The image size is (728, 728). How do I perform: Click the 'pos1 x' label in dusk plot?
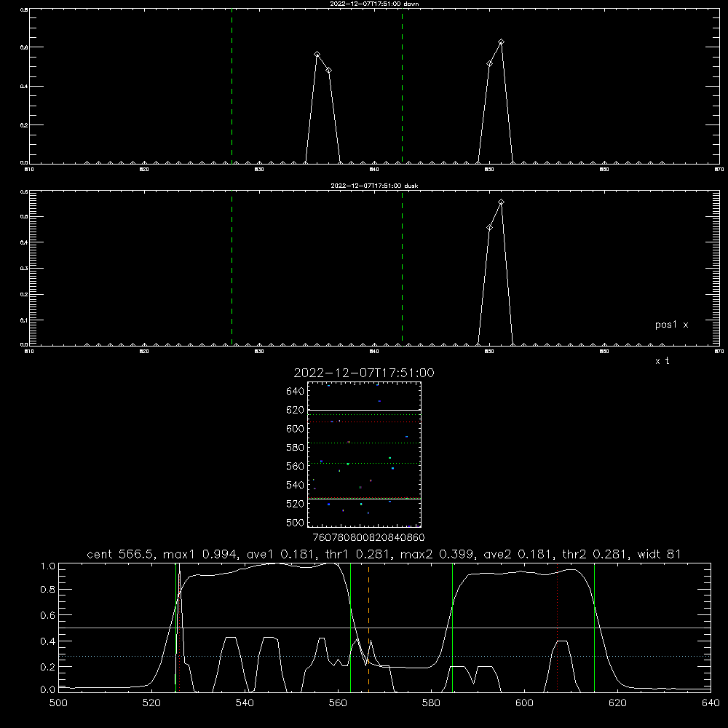tap(671, 325)
